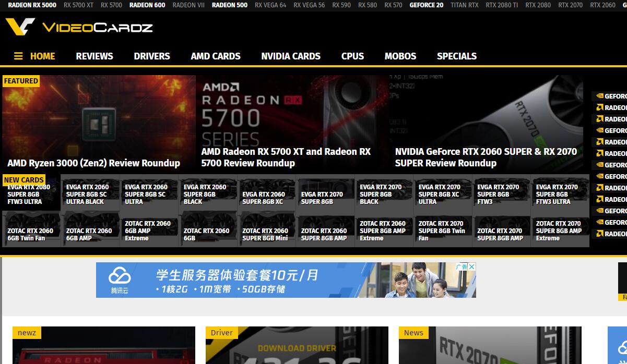Click the RADEON 500 top link
Viewport: 627px width, 364px height.
(230, 5)
